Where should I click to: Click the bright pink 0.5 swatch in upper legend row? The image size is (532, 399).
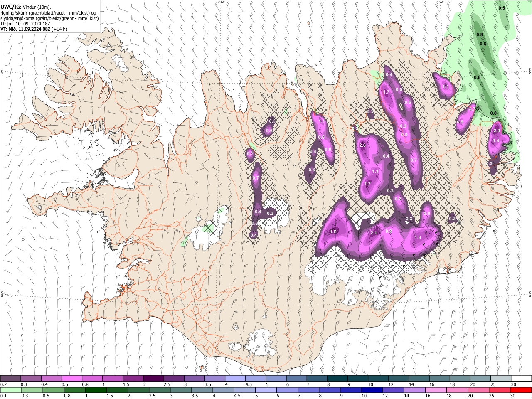point(71,379)
